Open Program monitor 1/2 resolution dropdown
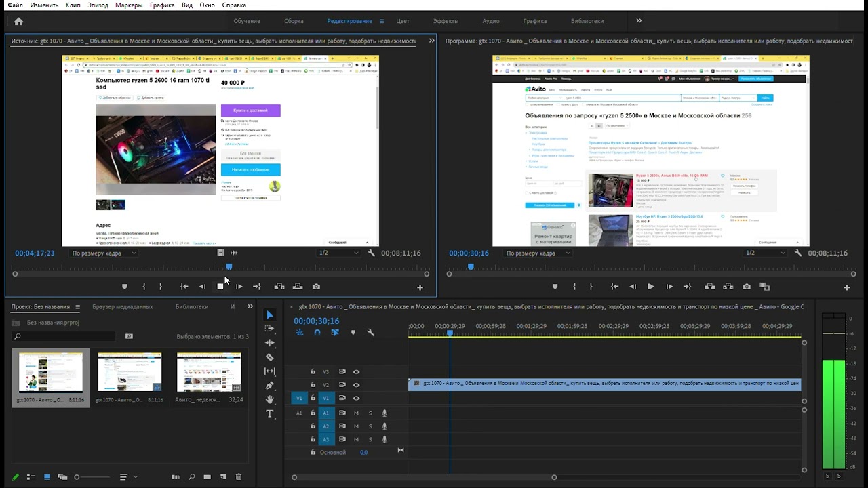 [766, 253]
